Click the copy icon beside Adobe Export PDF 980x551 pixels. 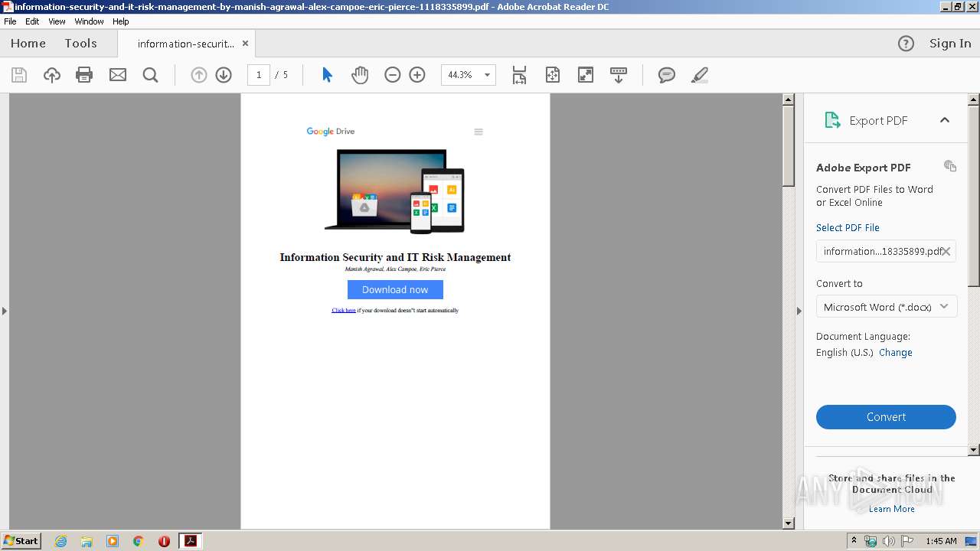[x=950, y=166]
